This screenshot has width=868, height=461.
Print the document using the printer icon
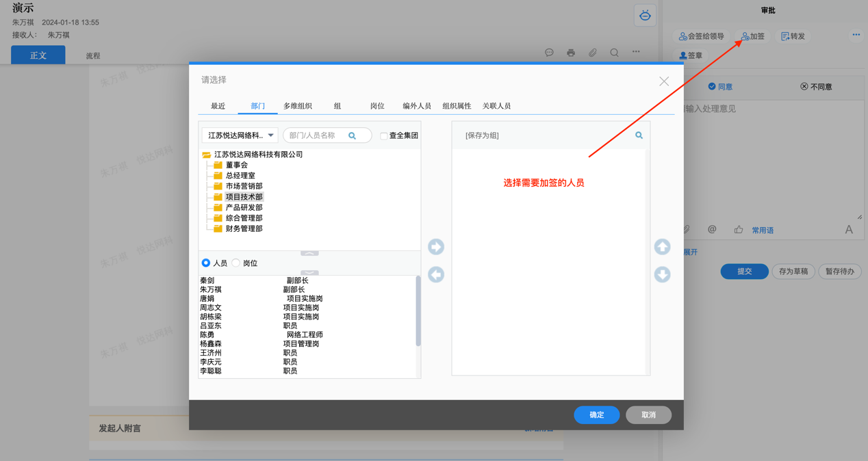click(x=571, y=52)
